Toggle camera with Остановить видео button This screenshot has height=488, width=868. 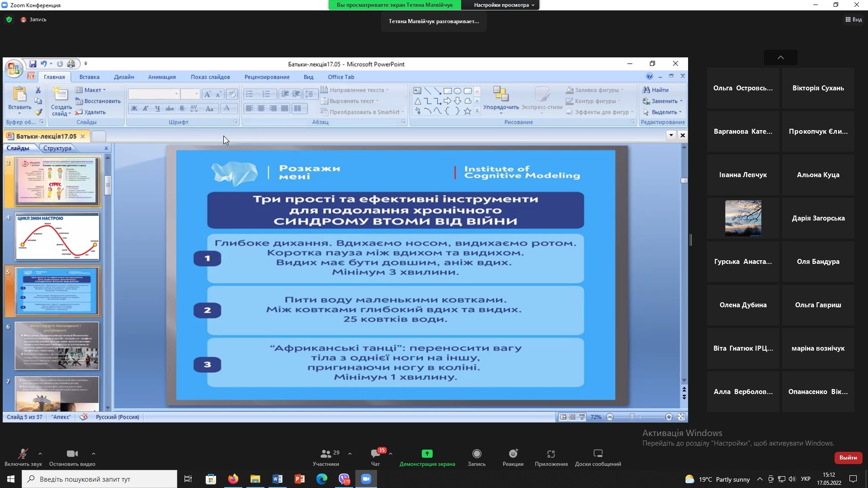[72, 454]
